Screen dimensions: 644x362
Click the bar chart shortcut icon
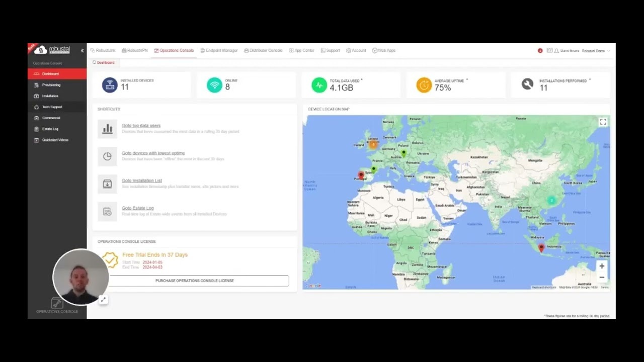click(107, 129)
